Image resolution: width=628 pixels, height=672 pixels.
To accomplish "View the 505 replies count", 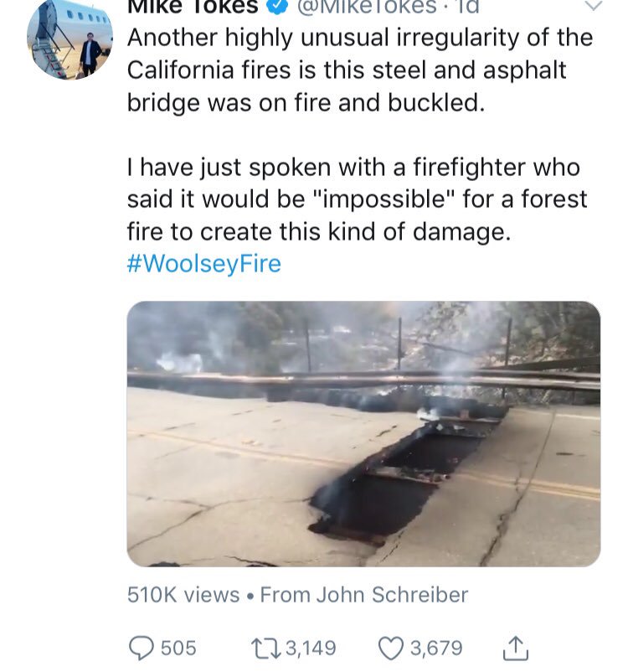I will 178,647.
